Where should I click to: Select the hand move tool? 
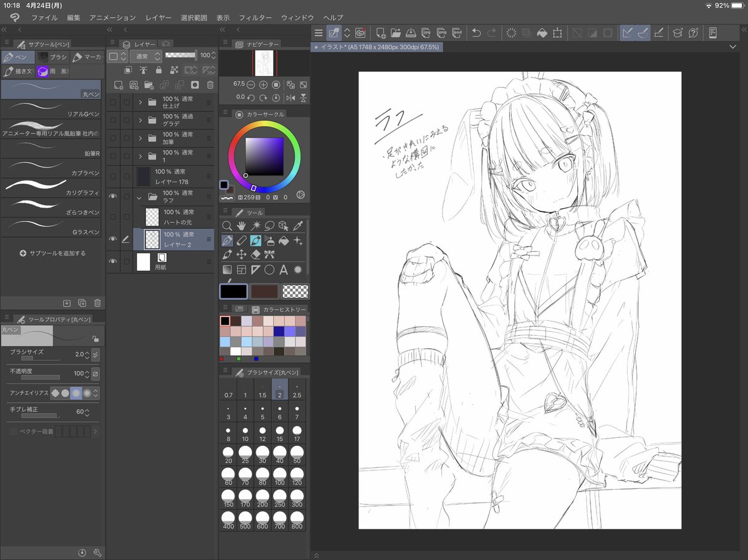[241, 225]
